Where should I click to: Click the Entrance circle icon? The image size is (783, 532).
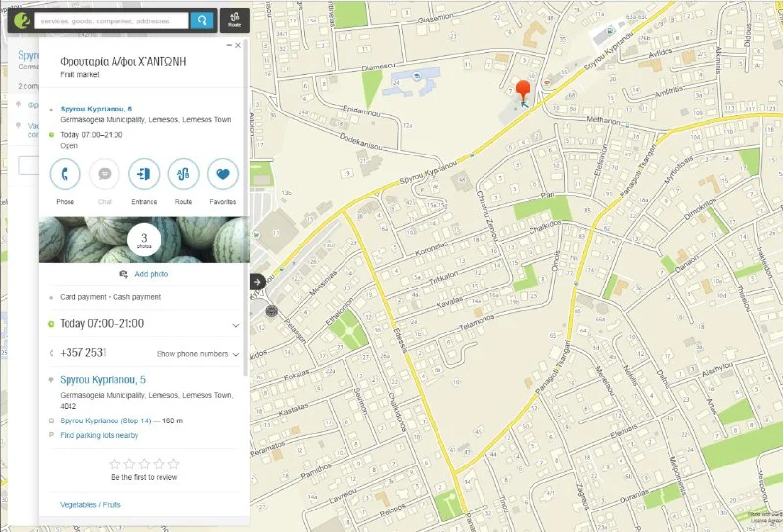144,174
